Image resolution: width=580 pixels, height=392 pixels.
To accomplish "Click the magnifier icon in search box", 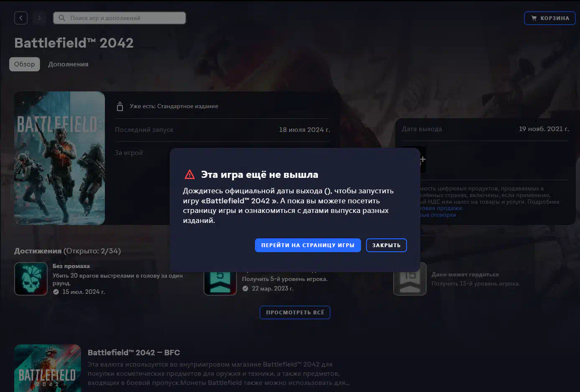I will [62, 18].
